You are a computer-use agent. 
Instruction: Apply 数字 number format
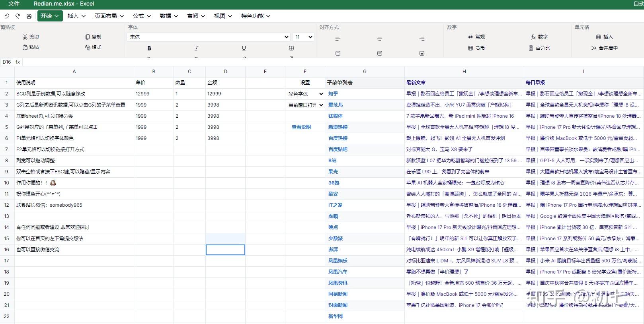(x=539, y=37)
